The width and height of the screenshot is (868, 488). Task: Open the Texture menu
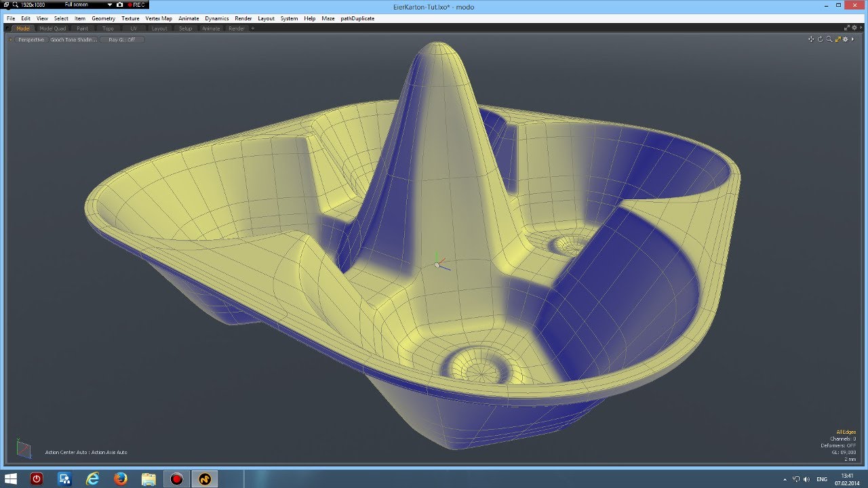click(130, 18)
